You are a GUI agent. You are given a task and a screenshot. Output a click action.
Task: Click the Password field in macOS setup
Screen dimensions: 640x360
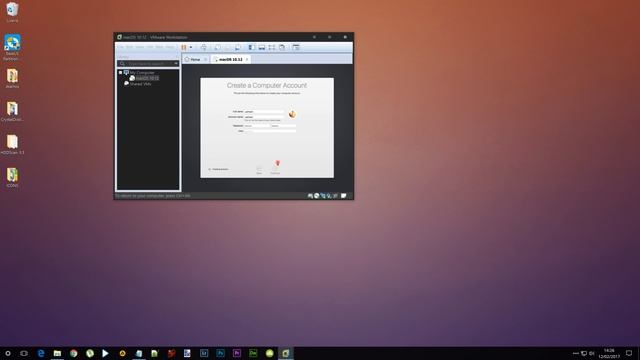coord(257,126)
